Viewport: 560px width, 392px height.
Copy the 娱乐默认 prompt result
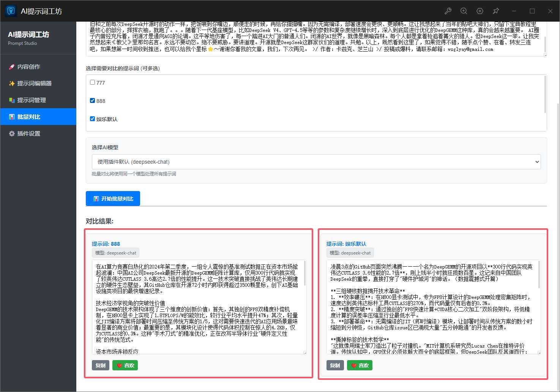pos(335,365)
